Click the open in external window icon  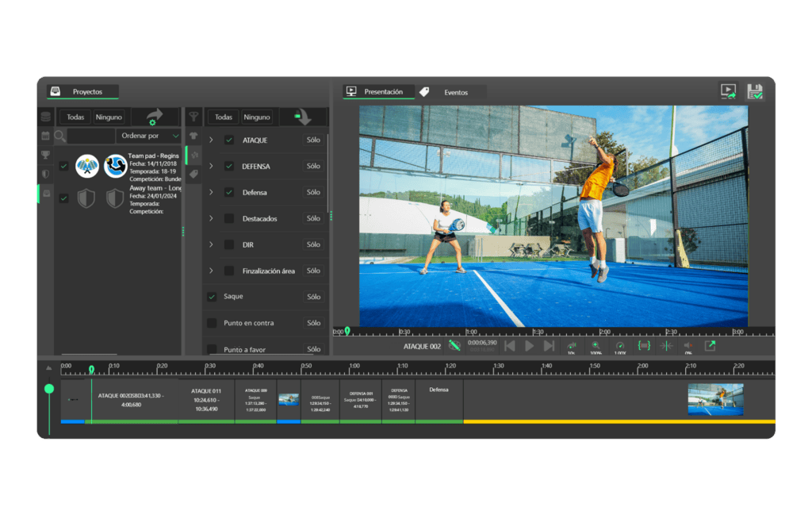point(710,346)
